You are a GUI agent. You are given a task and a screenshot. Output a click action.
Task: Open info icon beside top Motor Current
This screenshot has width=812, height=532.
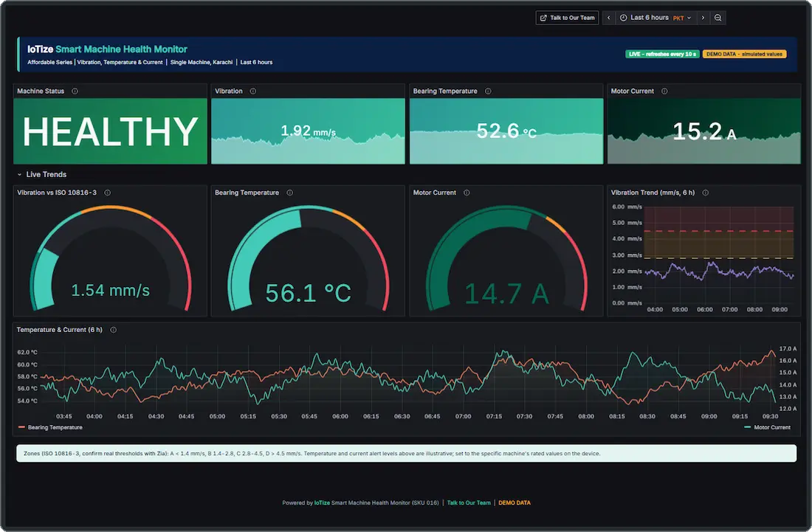[x=664, y=91]
